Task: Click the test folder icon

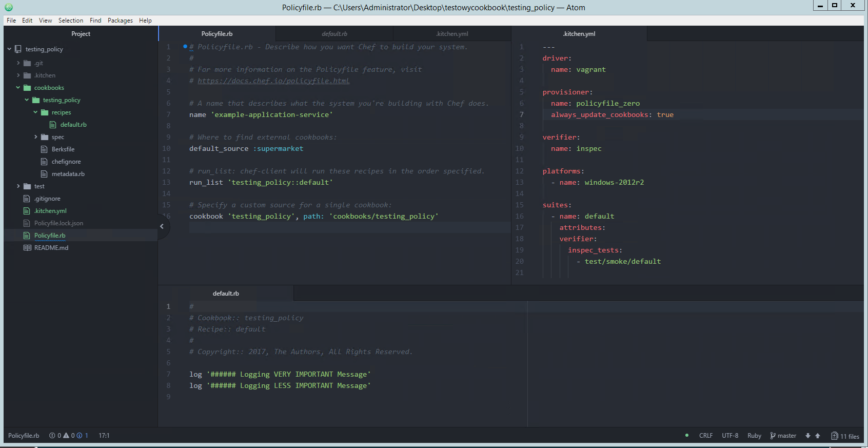Action: pos(27,186)
